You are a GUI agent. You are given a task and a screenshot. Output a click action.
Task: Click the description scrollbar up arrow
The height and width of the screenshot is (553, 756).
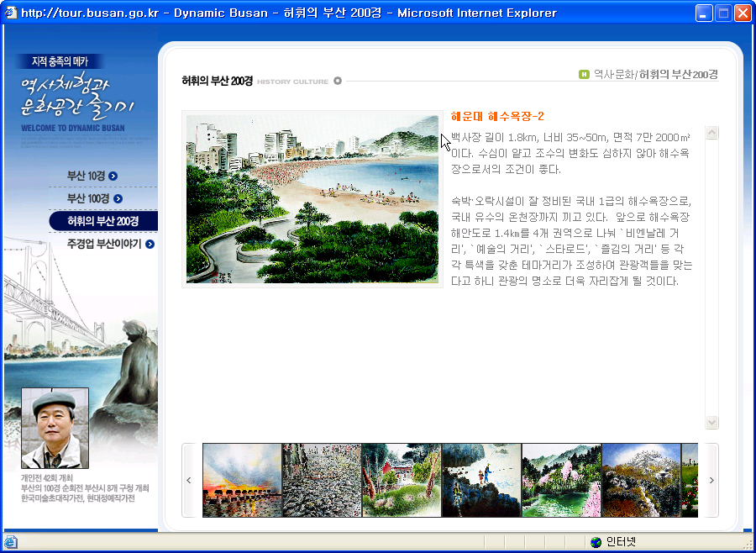[x=711, y=132]
